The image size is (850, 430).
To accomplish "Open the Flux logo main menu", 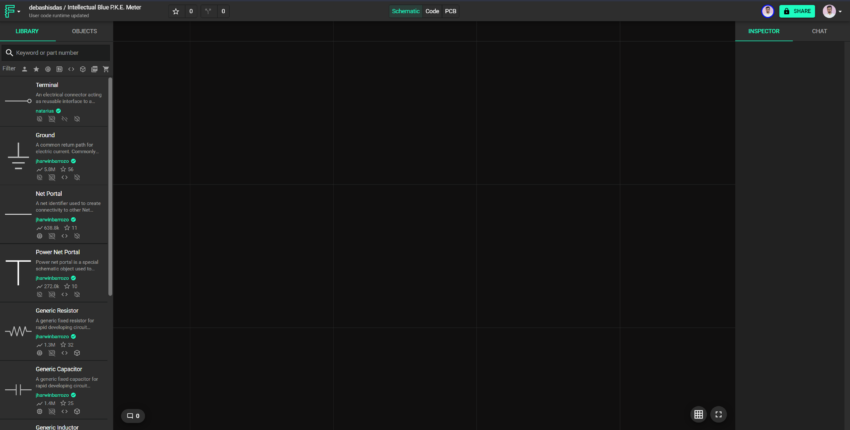I will click(x=12, y=11).
